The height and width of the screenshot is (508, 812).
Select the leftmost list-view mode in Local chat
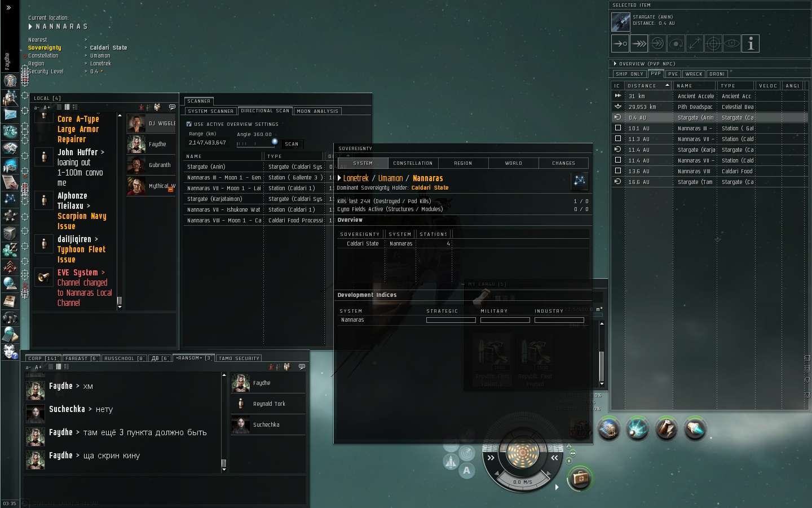point(59,107)
